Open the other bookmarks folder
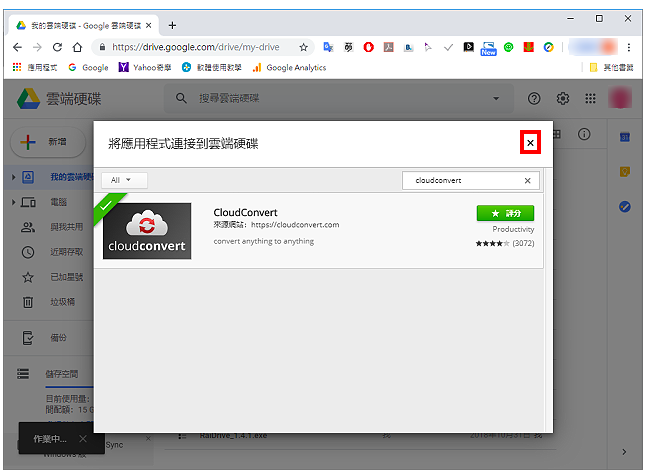 coord(611,68)
